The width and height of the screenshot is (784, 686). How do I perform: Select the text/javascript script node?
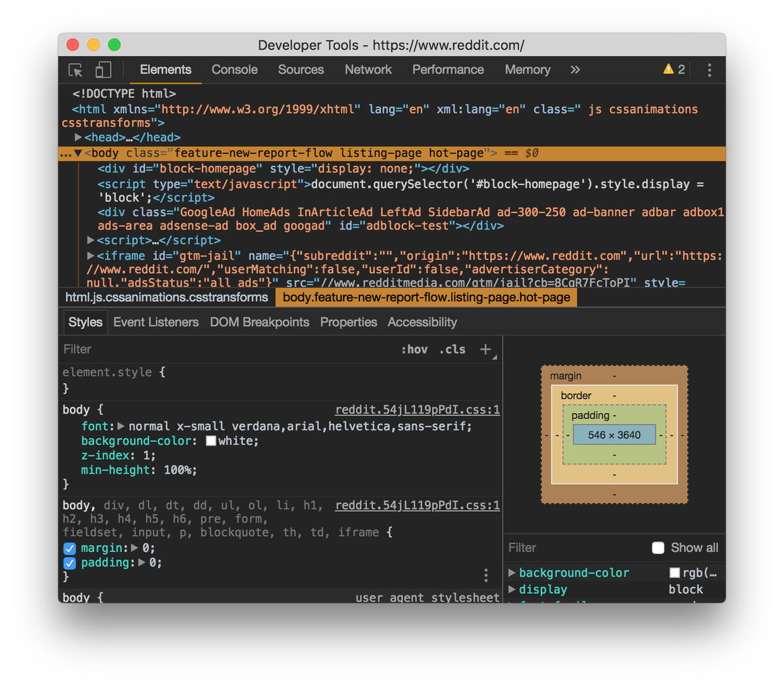click(x=400, y=191)
